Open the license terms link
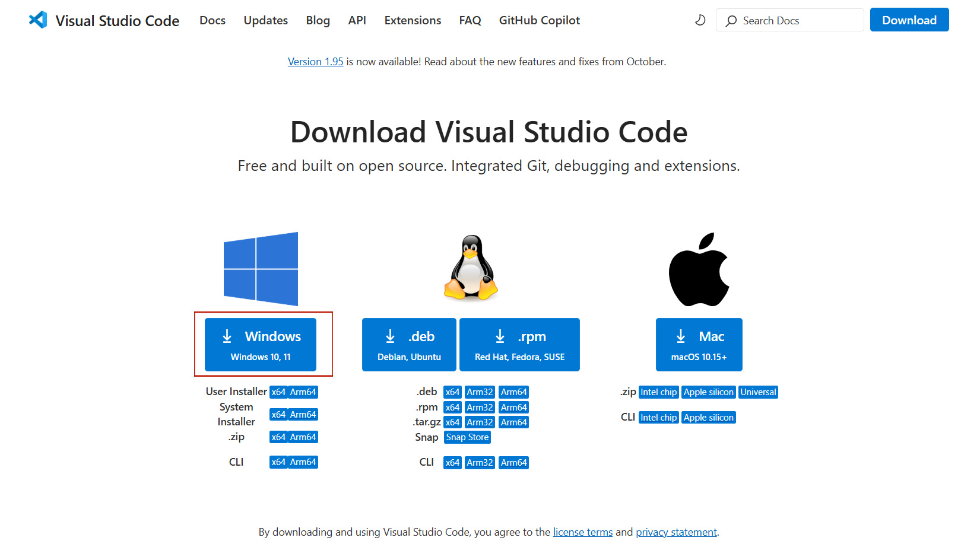Screen dimensions: 980x544 (582, 532)
